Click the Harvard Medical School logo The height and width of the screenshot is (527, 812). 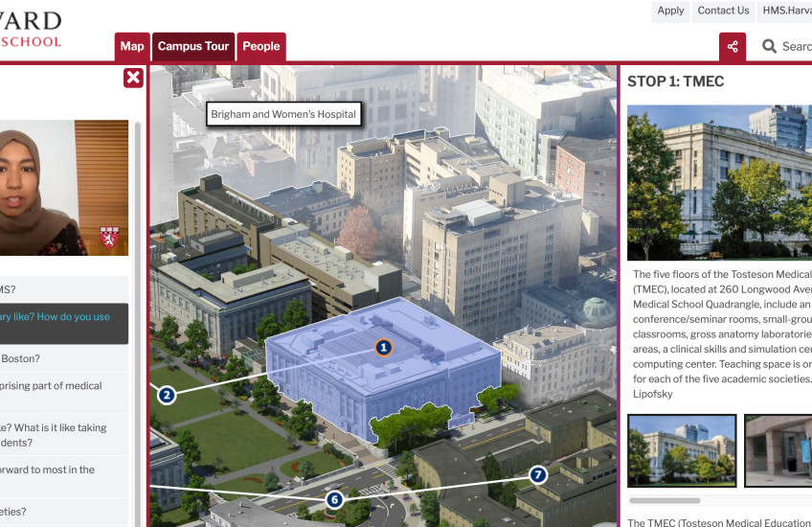point(31,30)
